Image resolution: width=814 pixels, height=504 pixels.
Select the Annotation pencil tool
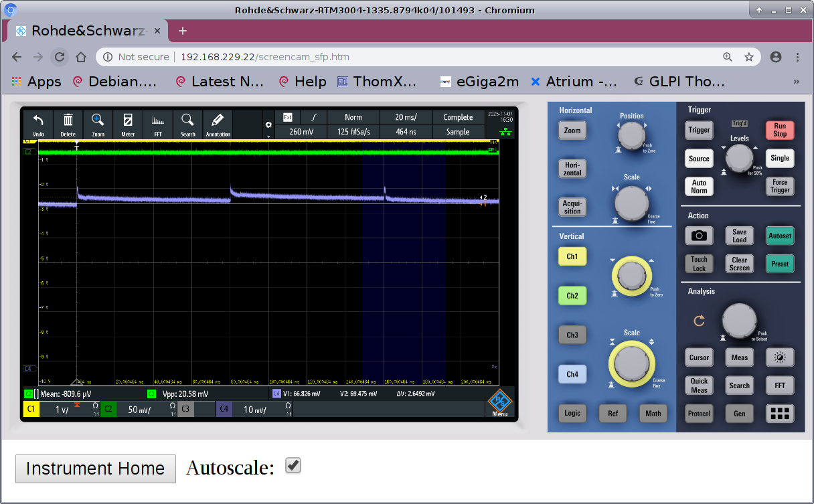click(218, 124)
